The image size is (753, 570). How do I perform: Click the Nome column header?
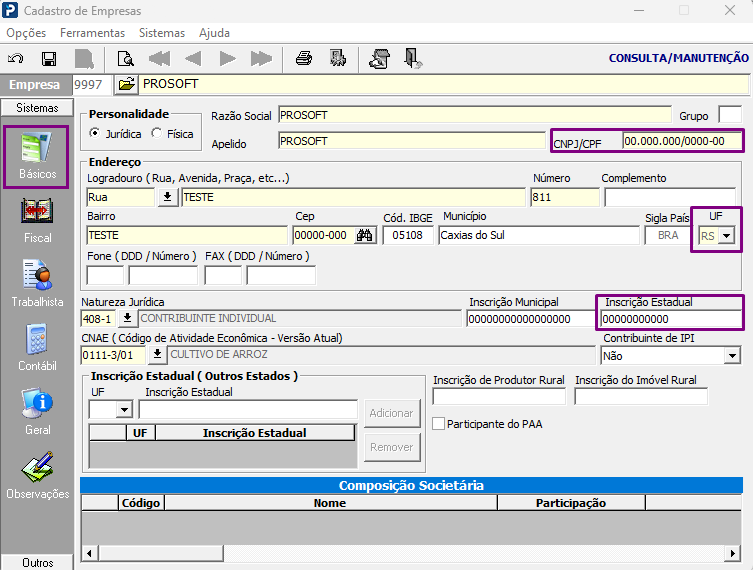pyautogui.click(x=330, y=503)
